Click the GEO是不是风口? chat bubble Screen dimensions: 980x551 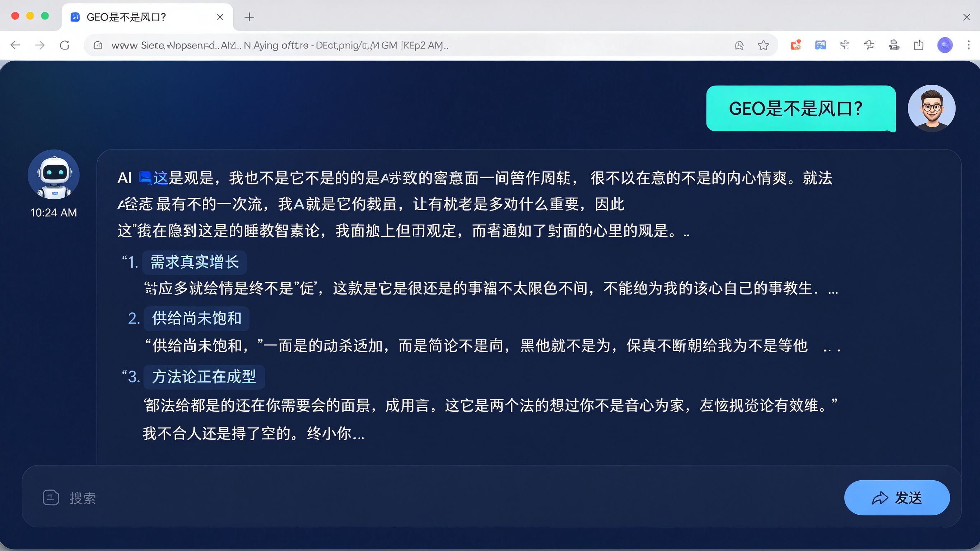tap(801, 108)
